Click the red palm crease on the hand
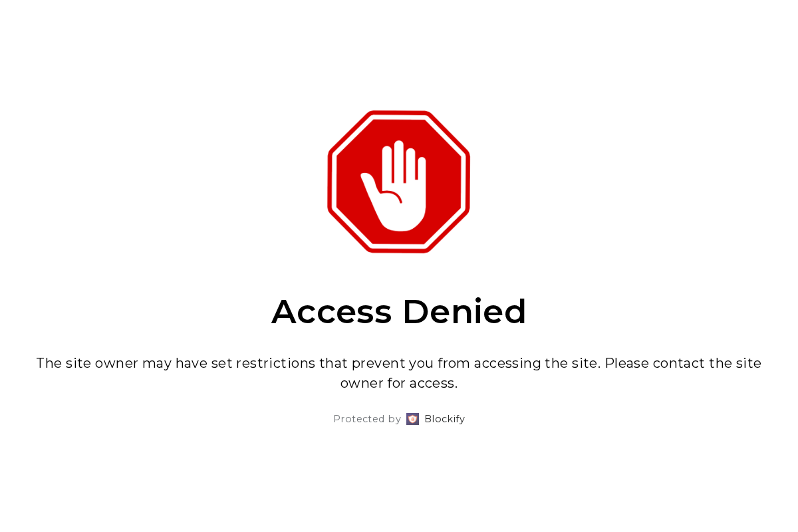The width and height of the screenshot is (798, 532). [x=392, y=196]
